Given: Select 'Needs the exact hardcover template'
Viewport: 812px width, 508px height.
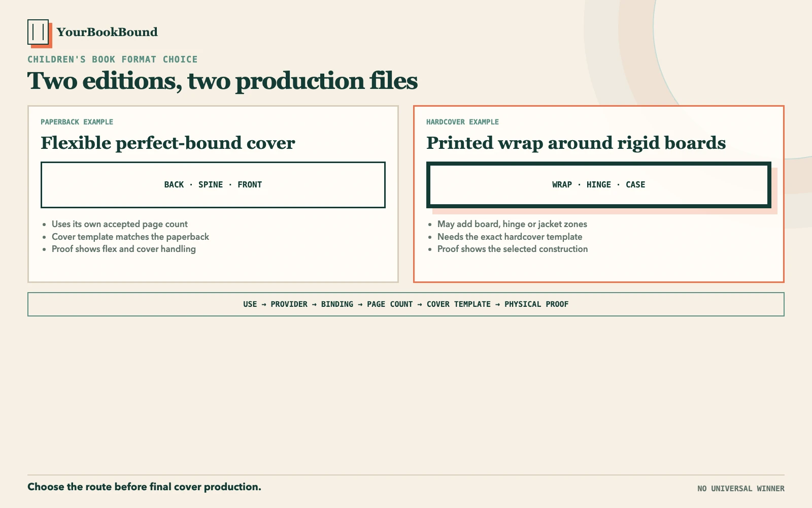Looking at the screenshot, I should tap(510, 237).
